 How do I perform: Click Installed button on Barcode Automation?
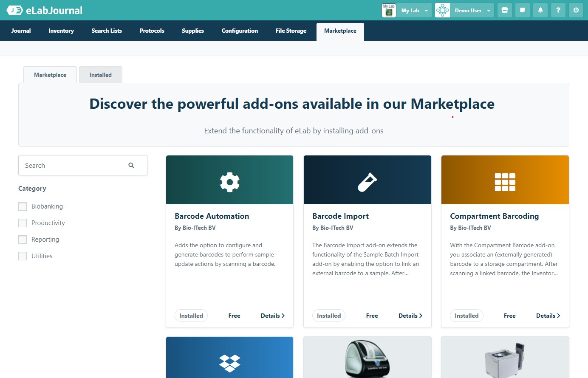click(191, 316)
